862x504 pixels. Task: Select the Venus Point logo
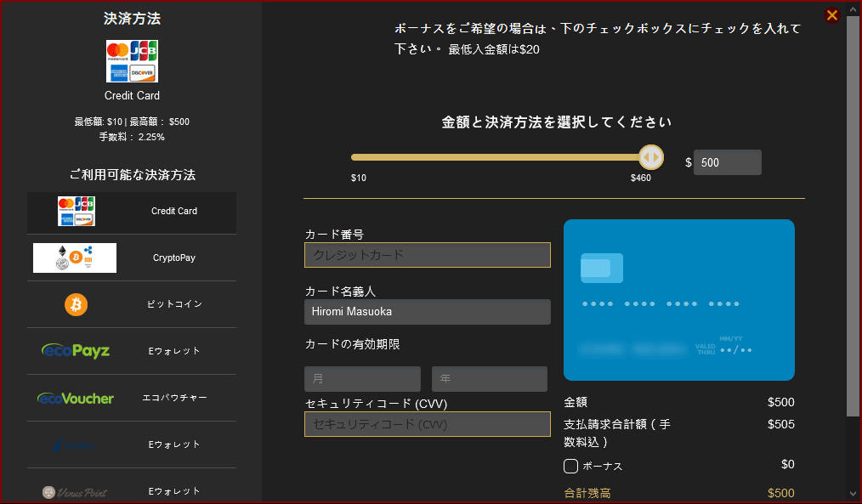coord(76,491)
